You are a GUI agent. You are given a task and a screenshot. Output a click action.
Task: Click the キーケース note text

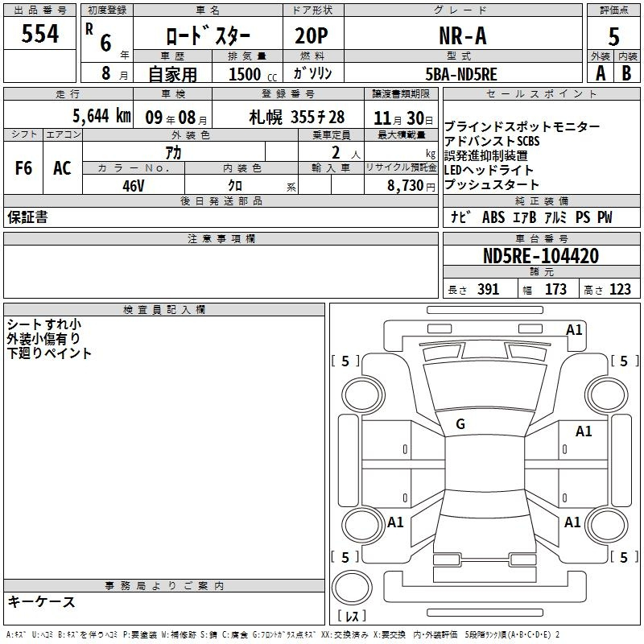[42, 602]
